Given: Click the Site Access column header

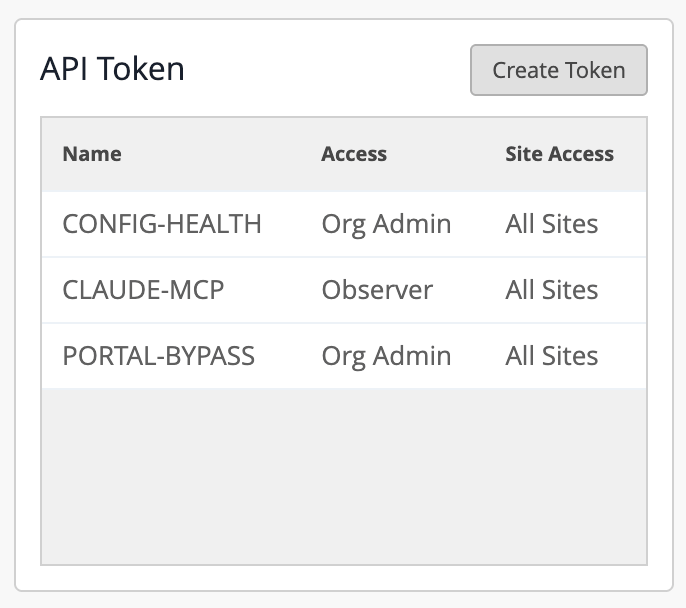Looking at the screenshot, I should [x=559, y=154].
